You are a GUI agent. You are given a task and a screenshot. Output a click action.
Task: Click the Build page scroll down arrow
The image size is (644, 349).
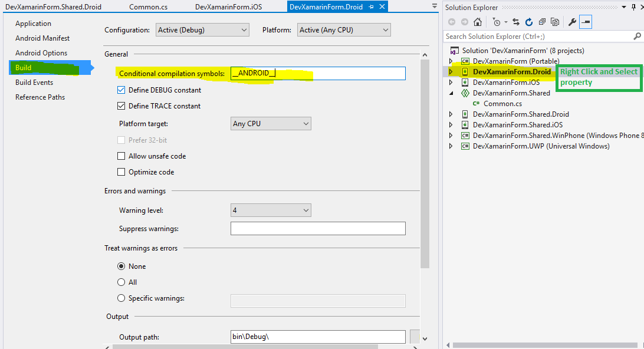(x=425, y=339)
